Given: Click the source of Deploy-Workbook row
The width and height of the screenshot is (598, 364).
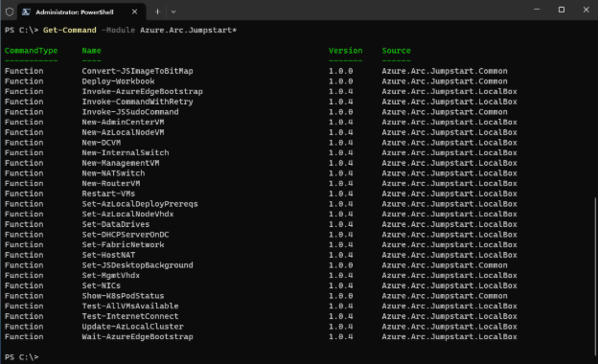Looking at the screenshot, I should coord(445,81).
